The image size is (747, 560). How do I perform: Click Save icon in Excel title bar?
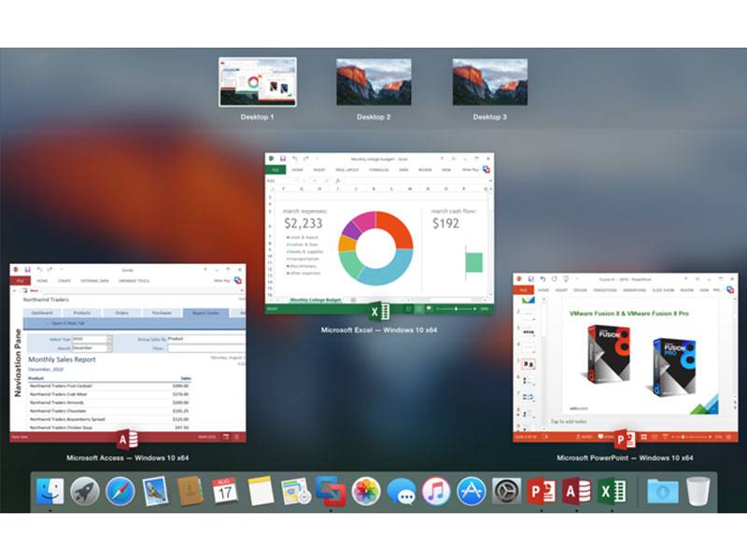point(283,159)
